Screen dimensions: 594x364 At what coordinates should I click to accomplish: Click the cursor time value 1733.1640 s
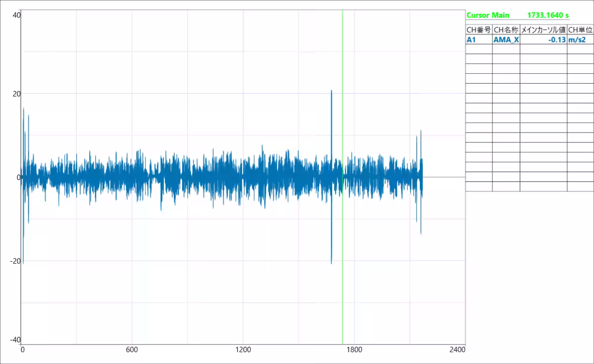tap(548, 15)
